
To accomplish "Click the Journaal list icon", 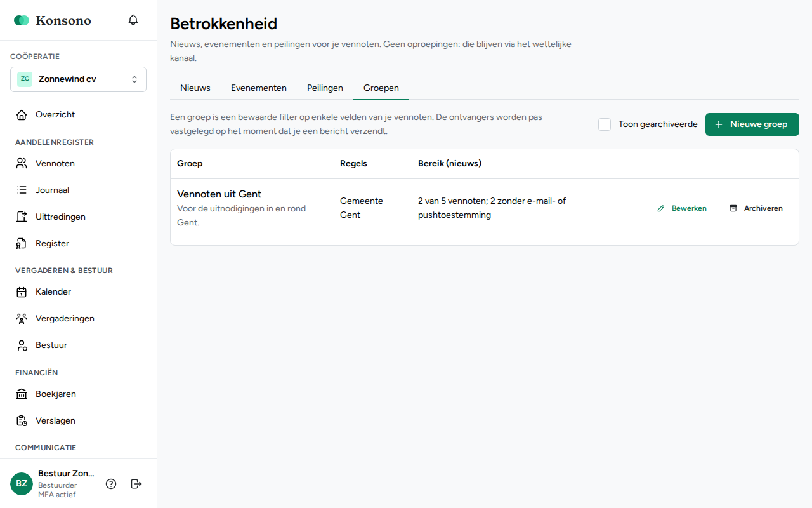I will [x=22, y=190].
